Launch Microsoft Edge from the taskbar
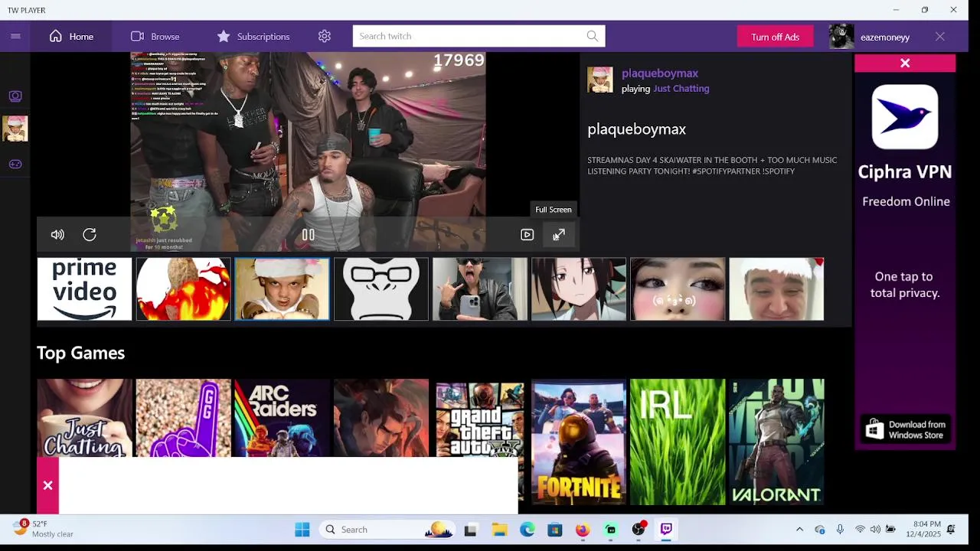This screenshot has width=980, height=551. coord(528,530)
